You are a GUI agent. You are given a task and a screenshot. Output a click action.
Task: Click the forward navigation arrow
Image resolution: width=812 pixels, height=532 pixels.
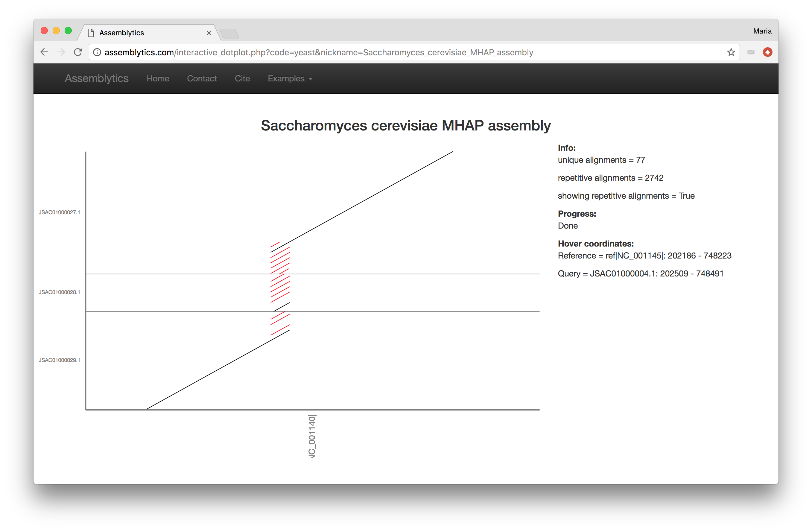61,52
